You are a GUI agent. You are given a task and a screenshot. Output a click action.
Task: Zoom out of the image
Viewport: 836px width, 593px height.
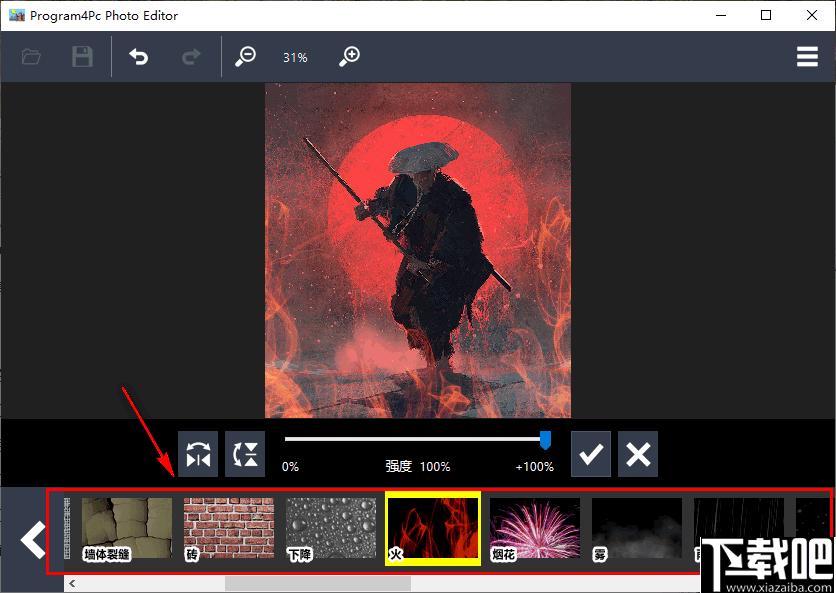[245, 57]
